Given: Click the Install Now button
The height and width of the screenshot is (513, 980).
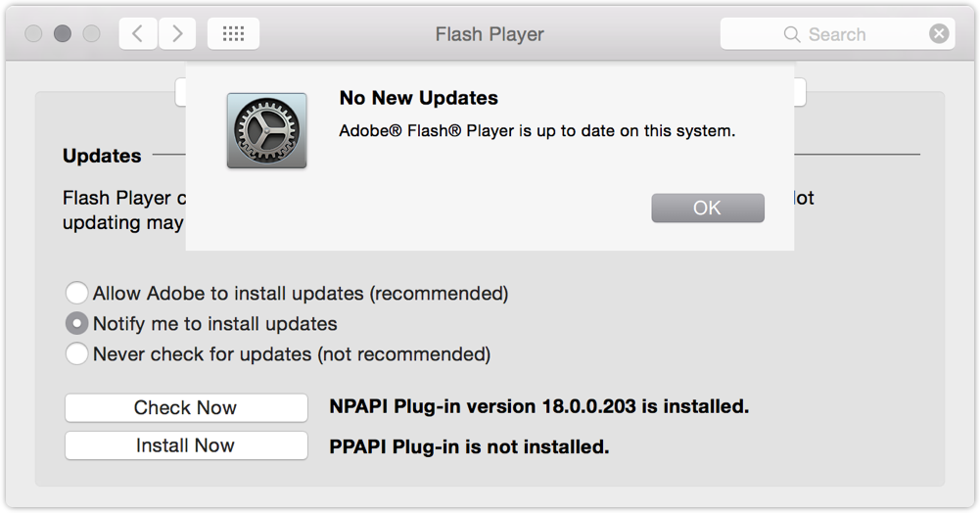Looking at the screenshot, I should coord(186,445).
